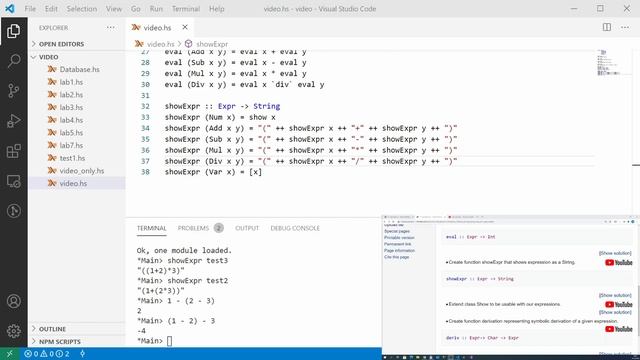Click the String type on line 32
Screen dimensions: 640x360
(x=267, y=106)
